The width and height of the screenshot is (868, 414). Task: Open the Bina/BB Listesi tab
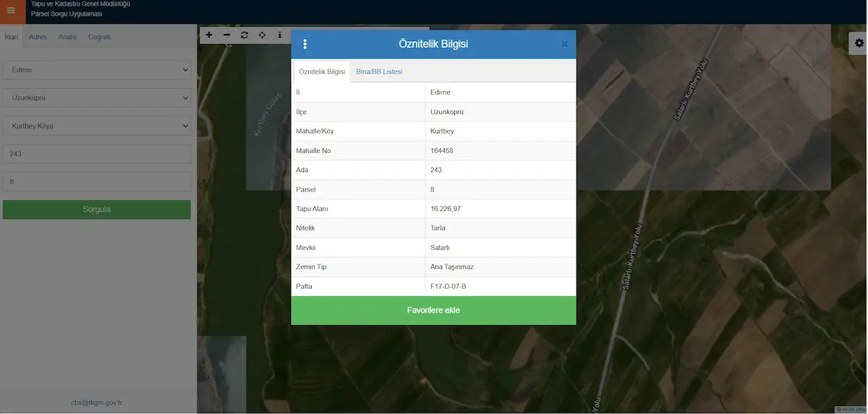379,72
